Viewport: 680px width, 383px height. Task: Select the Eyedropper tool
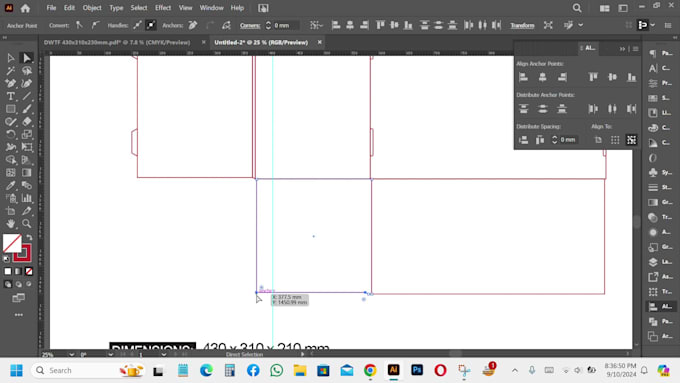click(x=11, y=185)
